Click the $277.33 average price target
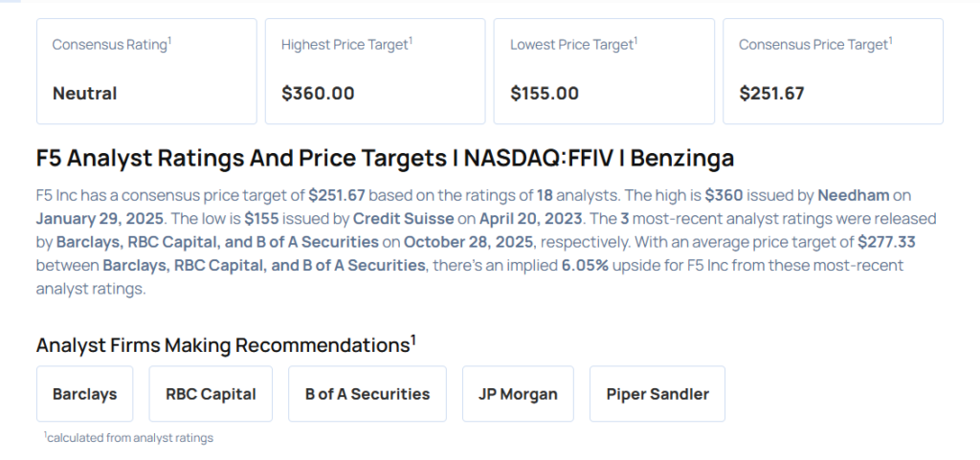 coord(887,242)
